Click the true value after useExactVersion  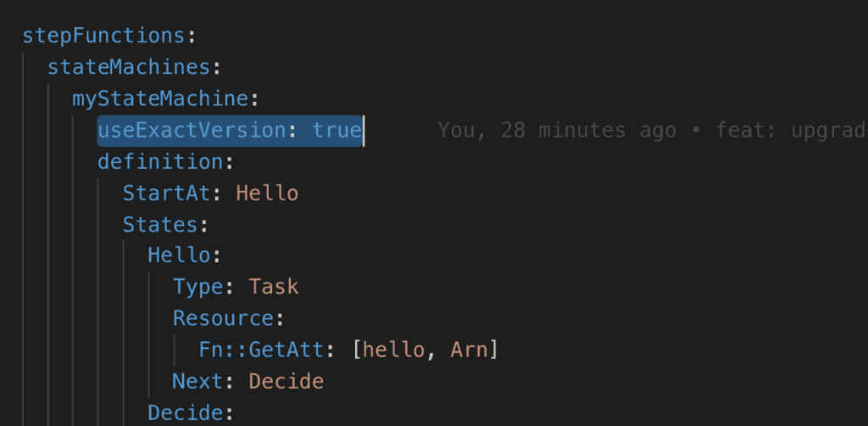click(337, 130)
